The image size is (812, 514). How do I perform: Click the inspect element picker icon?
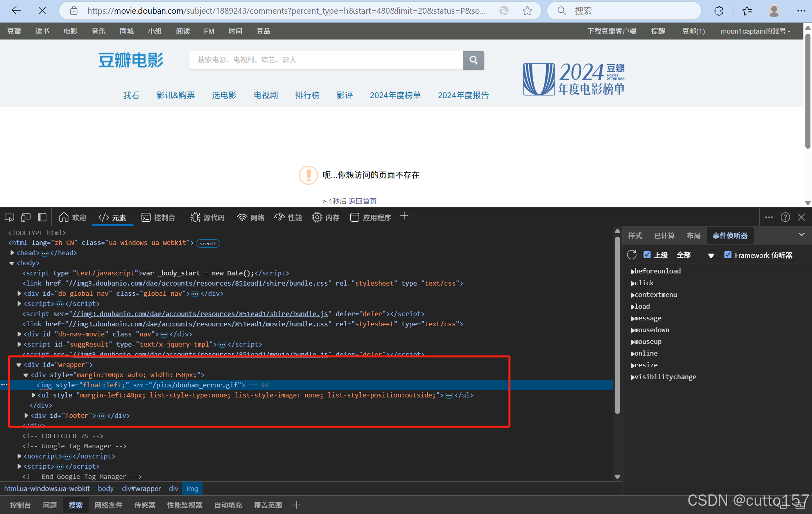click(x=9, y=217)
